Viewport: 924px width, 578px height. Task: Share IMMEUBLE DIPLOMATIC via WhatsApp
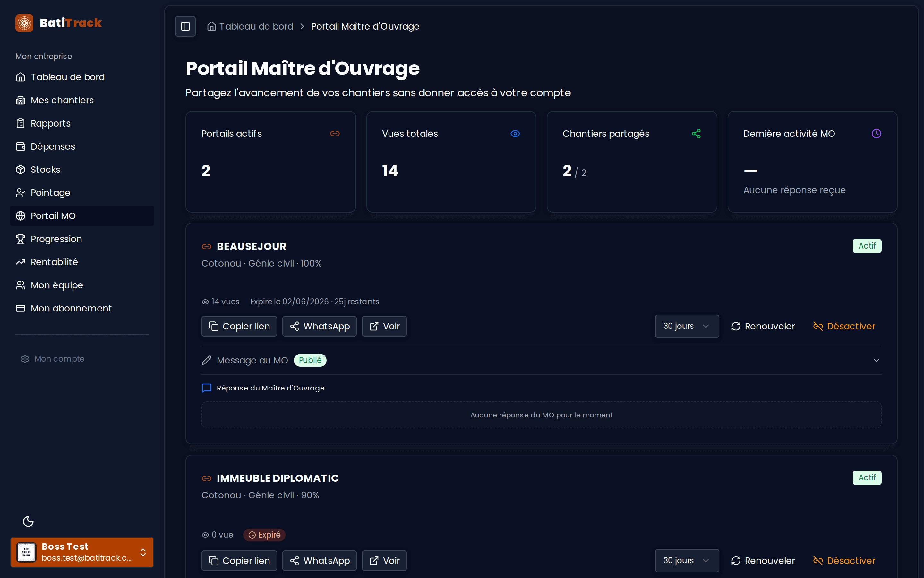(319, 560)
